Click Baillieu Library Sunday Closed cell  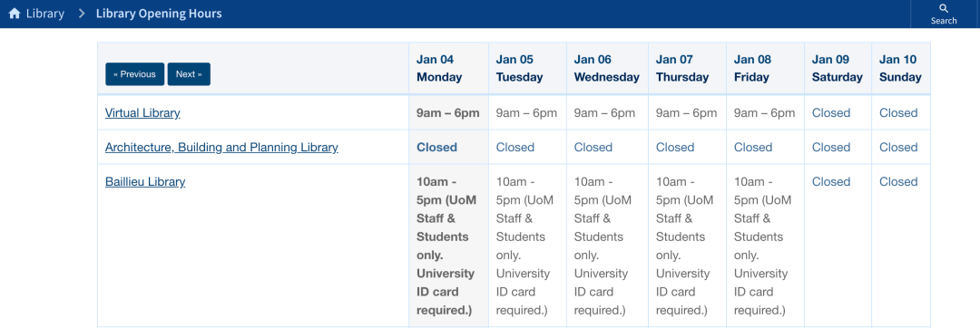[898, 182]
